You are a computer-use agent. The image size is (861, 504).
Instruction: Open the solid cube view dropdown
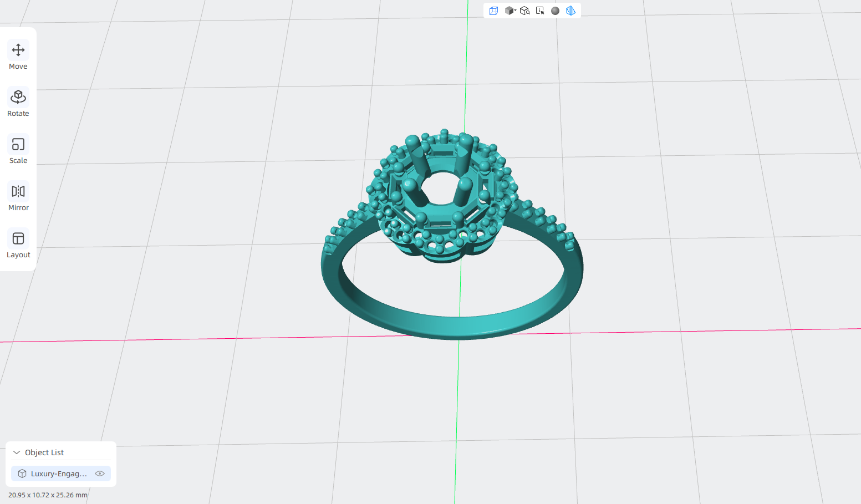[510, 11]
